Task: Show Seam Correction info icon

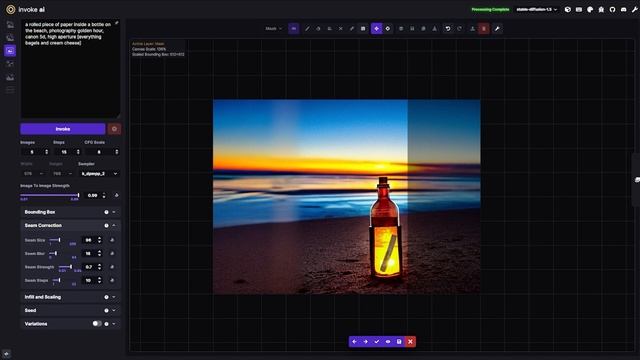Action: (106, 225)
